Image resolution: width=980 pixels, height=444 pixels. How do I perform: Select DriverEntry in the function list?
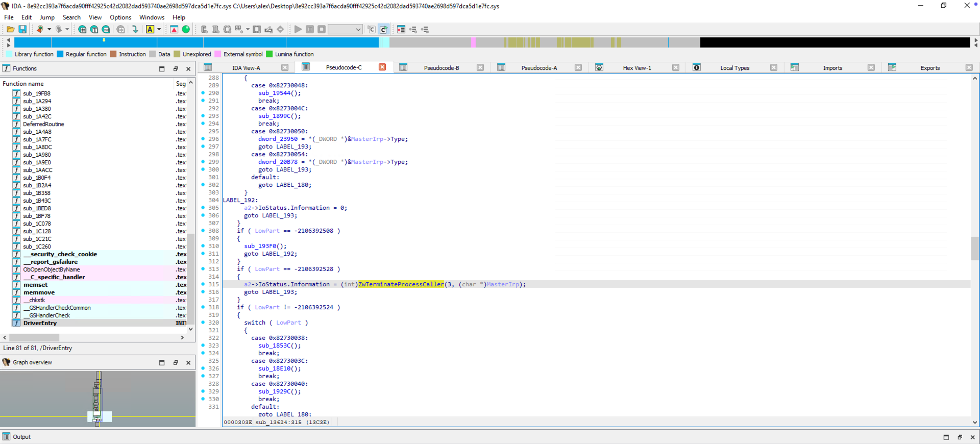click(x=40, y=323)
